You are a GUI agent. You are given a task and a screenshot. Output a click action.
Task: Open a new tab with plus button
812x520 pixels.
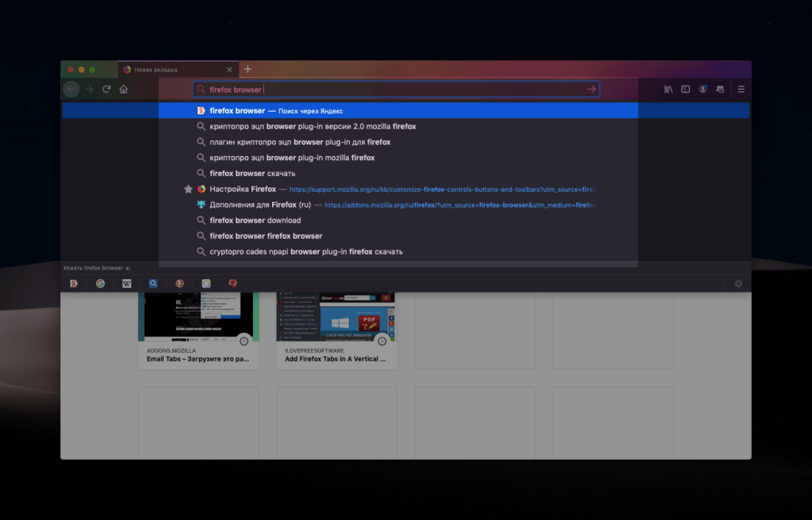pos(247,69)
